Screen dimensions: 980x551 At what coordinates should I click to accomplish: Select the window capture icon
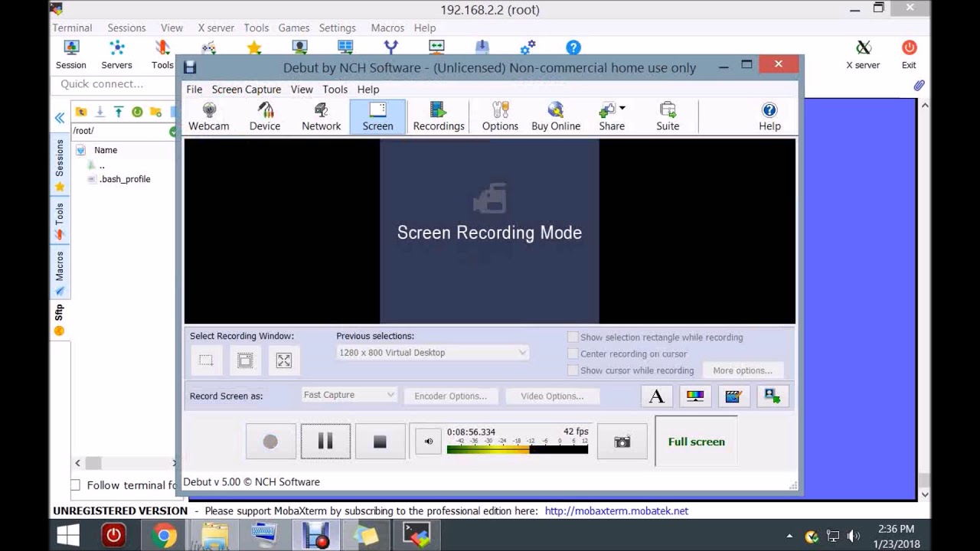(x=245, y=360)
